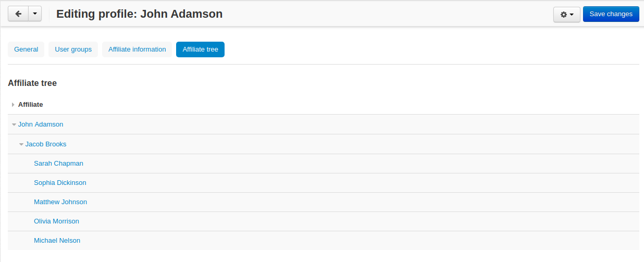The height and width of the screenshot is (262, 644).
Task: Open the User groups tab
Action: (73, 49)
